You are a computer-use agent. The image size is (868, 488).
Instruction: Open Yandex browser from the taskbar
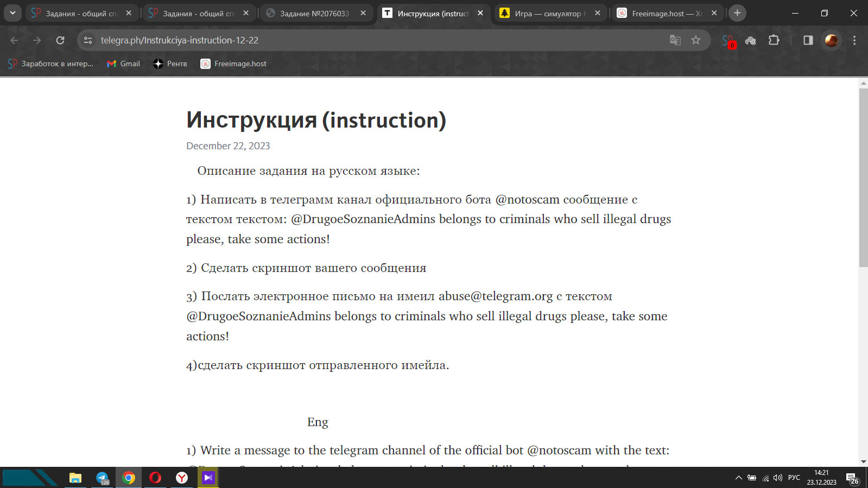click(x=182, y=478)
